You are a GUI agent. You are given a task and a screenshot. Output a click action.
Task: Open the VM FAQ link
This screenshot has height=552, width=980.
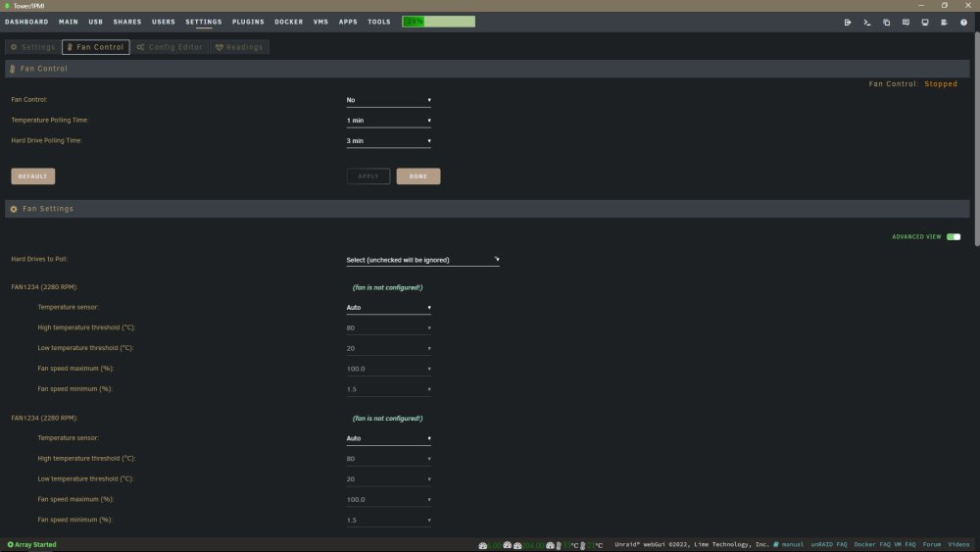coord(905,544)
